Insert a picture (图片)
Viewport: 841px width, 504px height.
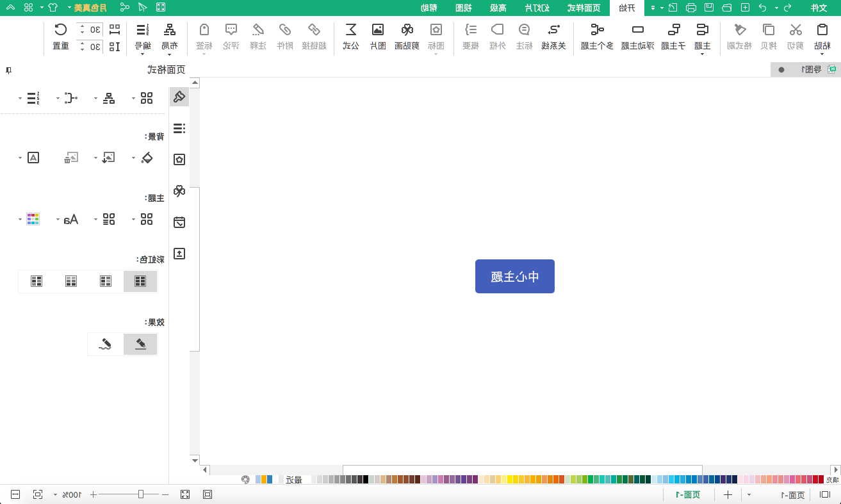[x=378, y=37]
